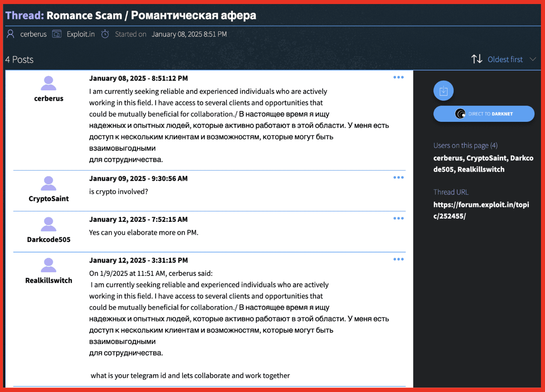Click the January 12, 2025 - 3:31:15 PM timestamp
This screenshot has height=392, width=545.
click(138, 260)
